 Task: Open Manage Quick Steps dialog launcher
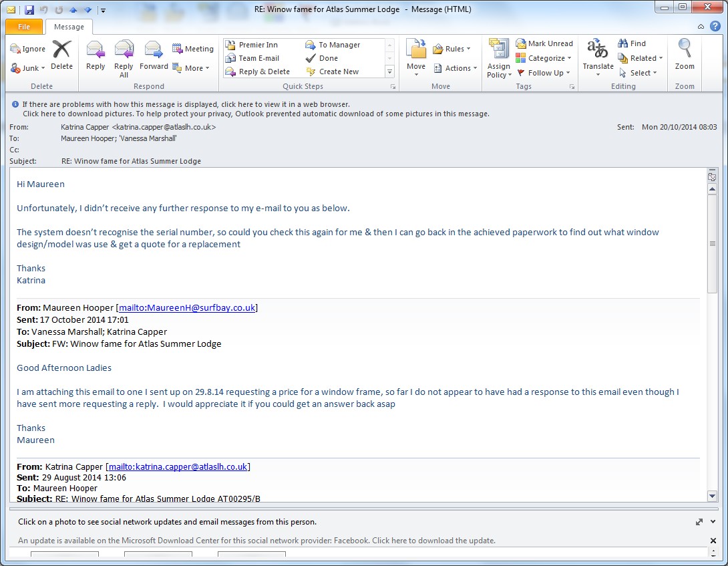[x=393, y=87]
